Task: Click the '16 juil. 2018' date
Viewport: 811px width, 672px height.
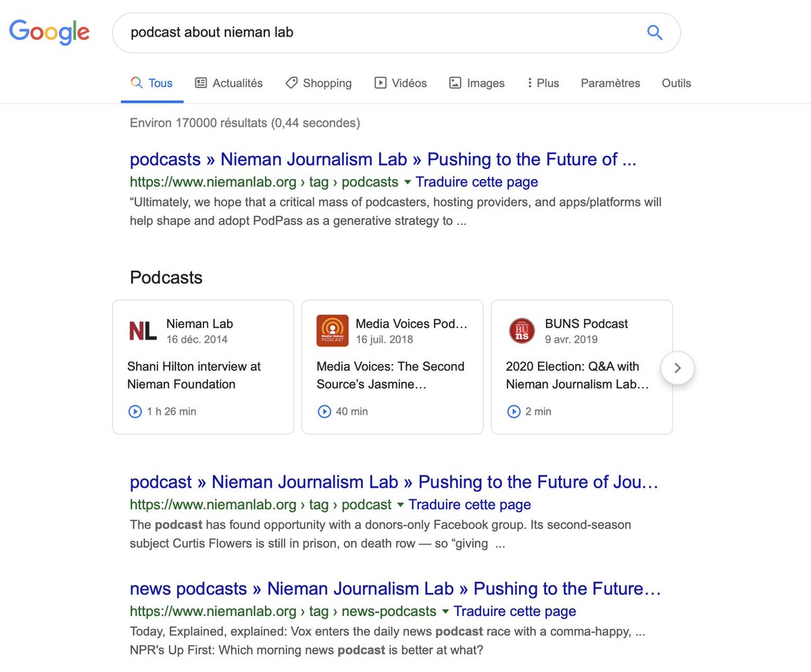Action: (385, 339)
